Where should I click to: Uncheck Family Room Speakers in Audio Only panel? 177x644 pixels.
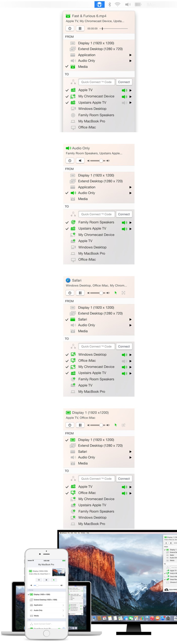(x=67, y=223)
